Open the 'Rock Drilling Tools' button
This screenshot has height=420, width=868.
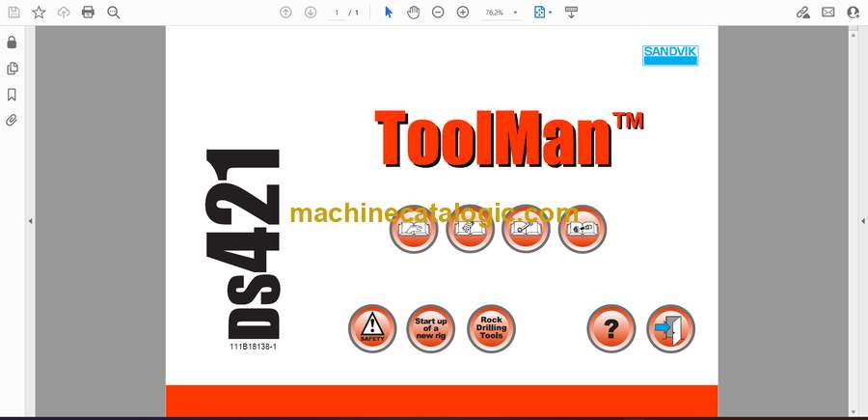491,328
